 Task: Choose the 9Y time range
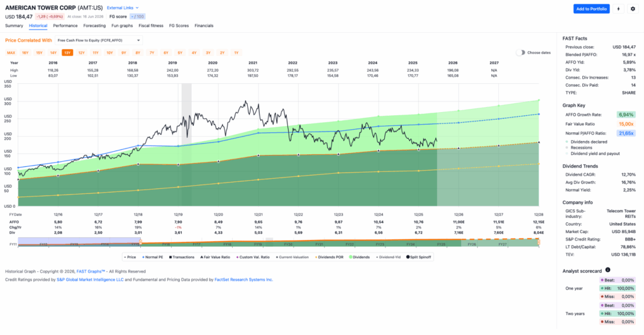[x=124, y=53]
